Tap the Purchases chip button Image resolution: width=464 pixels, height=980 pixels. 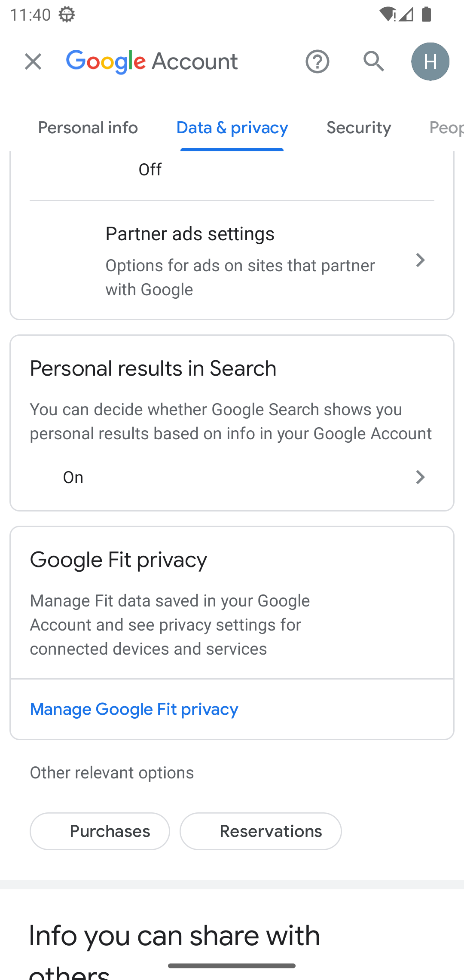click(x=100, y=831)
